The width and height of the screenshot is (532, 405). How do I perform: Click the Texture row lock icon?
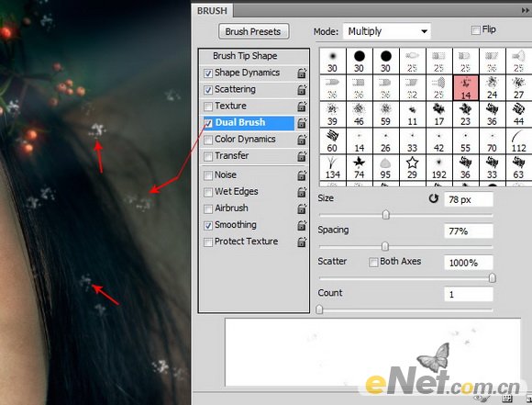pos(302,107)
